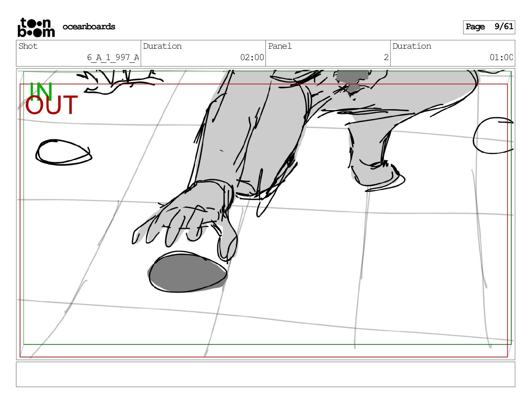Click the 'Shot' header label
The width and height of the screenshot is (532, 411).
pyautogui.click(x=28, y=46)
